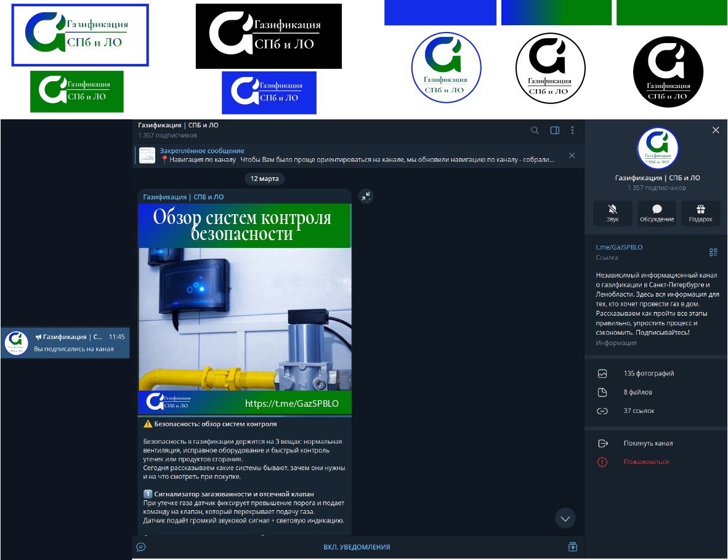The image size is (728, 560).
Task: Click the photos icon in info panel
Action: point(602,374)
